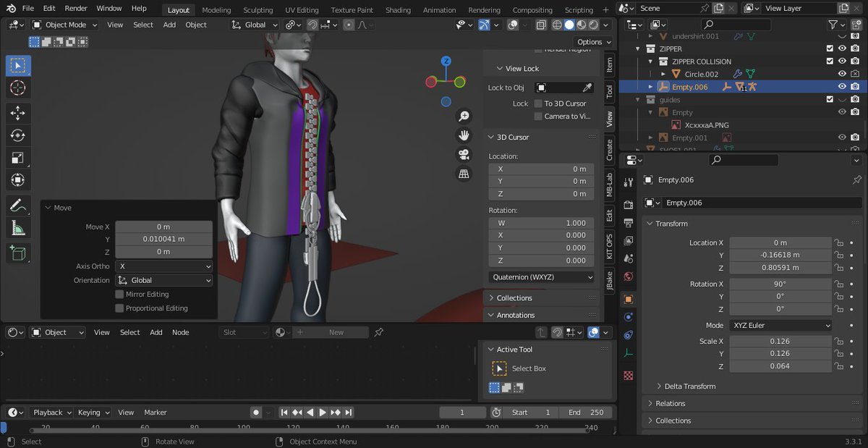Open the Object Constraints properties tab
Screen dimensions: 868x448
(628, 335)
